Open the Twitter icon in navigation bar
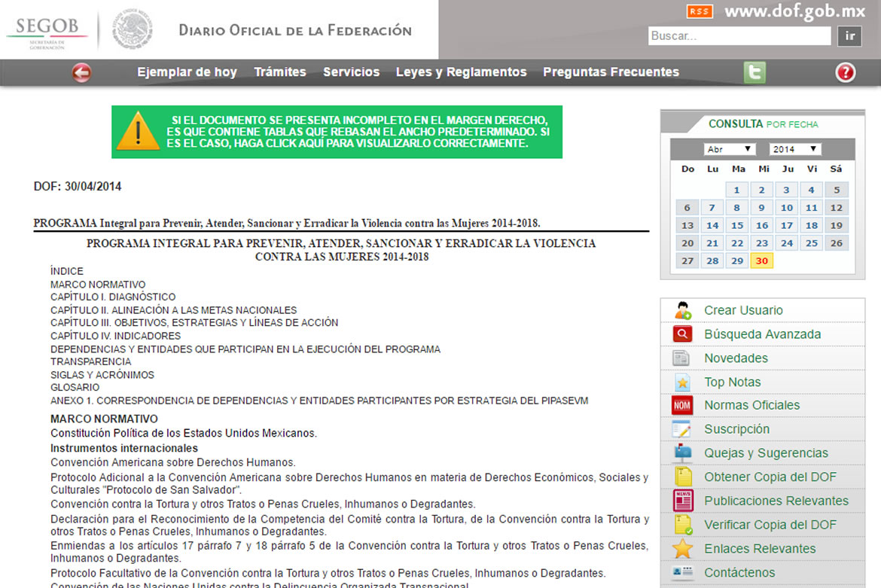This screenshot has width=881, height=588. (754, 72)
